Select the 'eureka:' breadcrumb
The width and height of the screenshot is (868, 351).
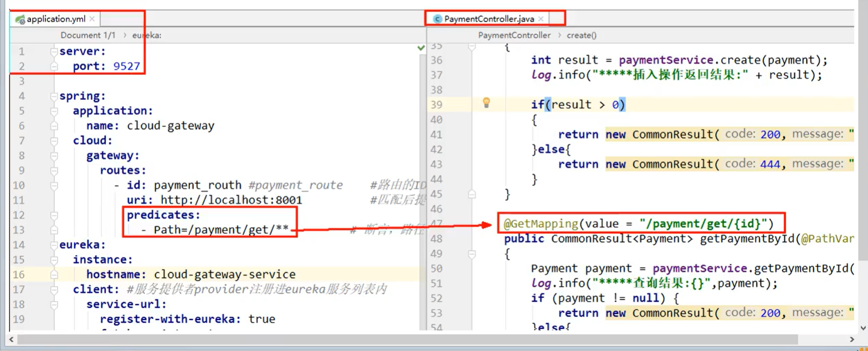point(146,35)
